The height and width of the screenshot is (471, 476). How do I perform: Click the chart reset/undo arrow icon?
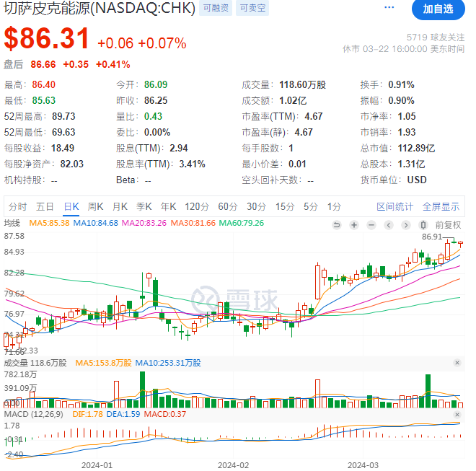click(x=337, y=225)
